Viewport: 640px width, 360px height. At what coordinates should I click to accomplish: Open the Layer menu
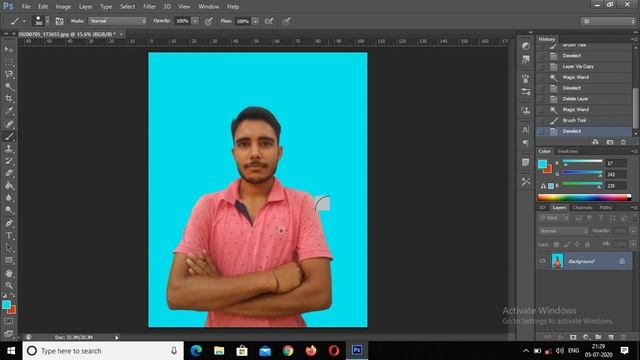tap(85, 7)
